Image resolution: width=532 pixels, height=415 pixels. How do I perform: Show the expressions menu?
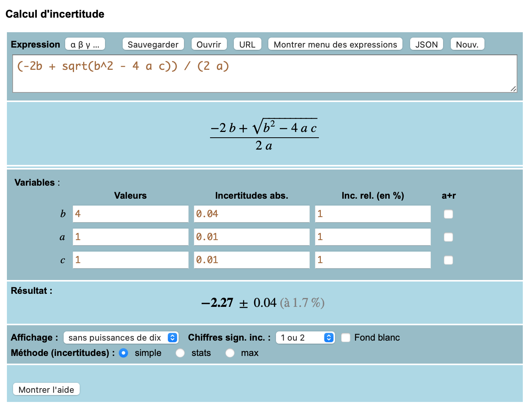335,44
